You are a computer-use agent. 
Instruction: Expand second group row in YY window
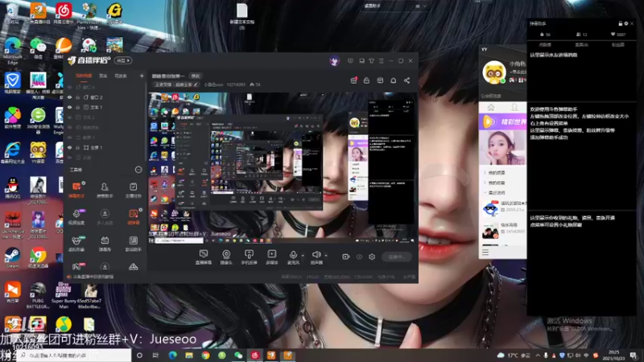click(485, 183)
